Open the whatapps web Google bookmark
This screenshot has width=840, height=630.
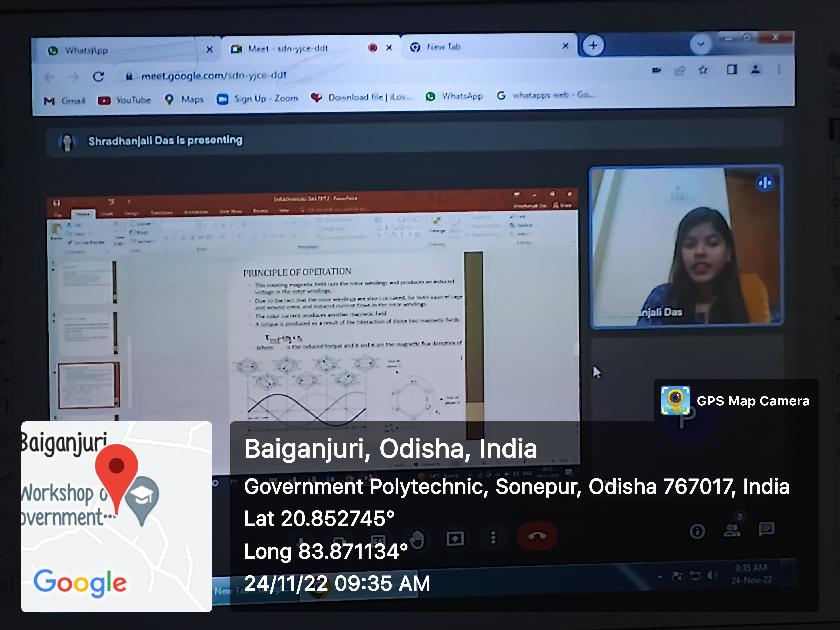[546, 95]
